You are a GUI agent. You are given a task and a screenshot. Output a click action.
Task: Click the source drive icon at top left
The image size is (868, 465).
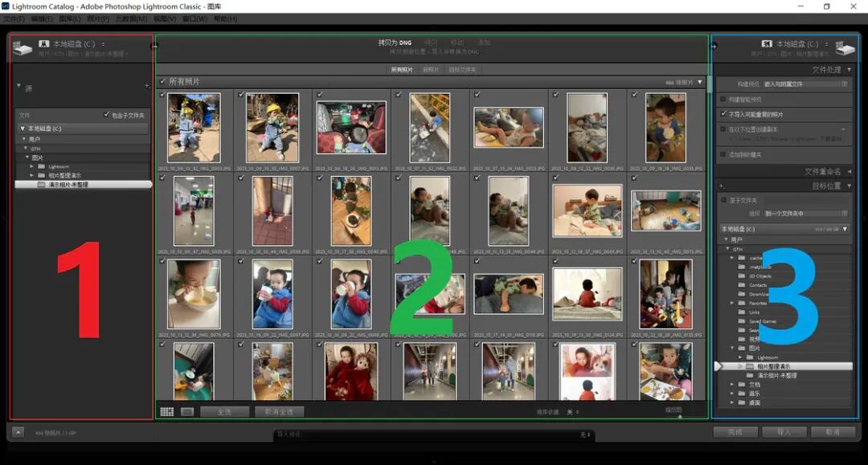pos(23,48)
